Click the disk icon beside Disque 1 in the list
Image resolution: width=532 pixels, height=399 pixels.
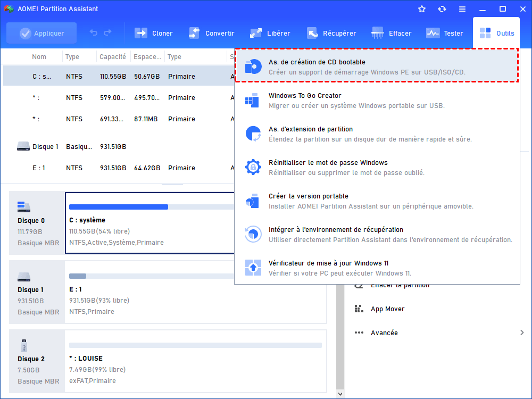pyautogui.click(x=23, y=146)
